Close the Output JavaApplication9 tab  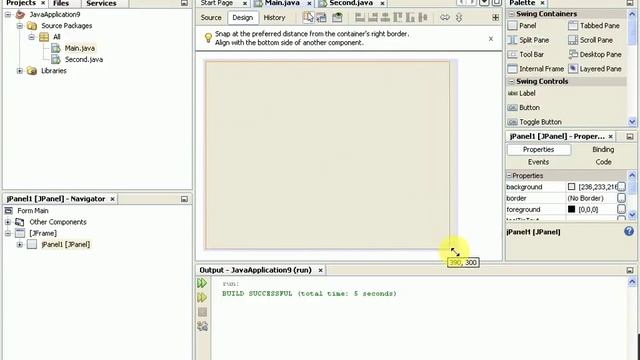[x=320, y=270]
